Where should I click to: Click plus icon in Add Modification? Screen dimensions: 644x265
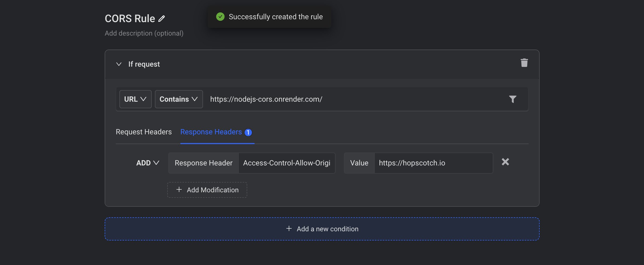pos(179,190)
